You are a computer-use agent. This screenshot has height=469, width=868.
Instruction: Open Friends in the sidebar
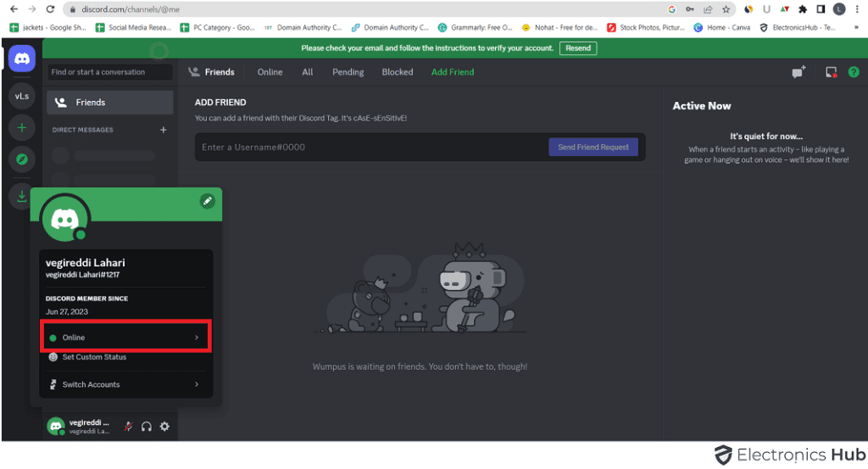pyautogui.click(x=110, y=103)
